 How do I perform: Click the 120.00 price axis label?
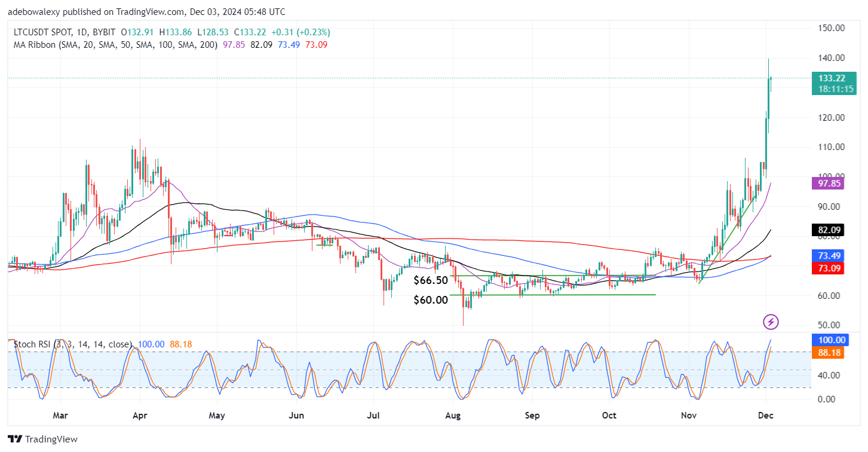point(831,117)
